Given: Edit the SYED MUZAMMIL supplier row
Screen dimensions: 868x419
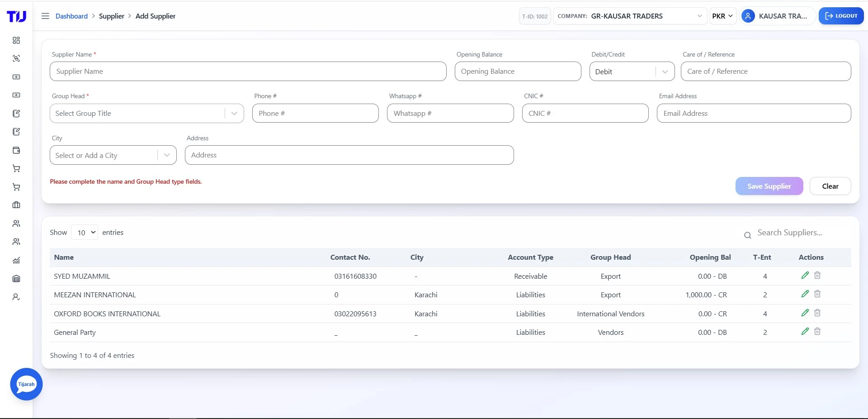Looking at the screenshot, I should tap(805, 275).
